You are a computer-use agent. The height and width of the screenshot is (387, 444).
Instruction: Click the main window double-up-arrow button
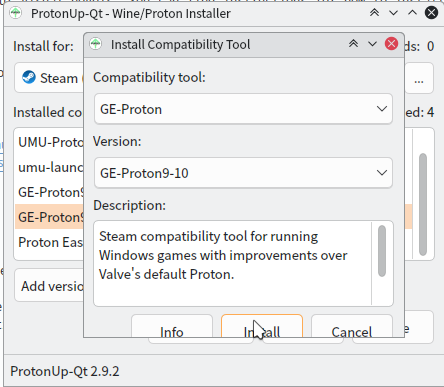pyautogui.click(x=374, y=13)
